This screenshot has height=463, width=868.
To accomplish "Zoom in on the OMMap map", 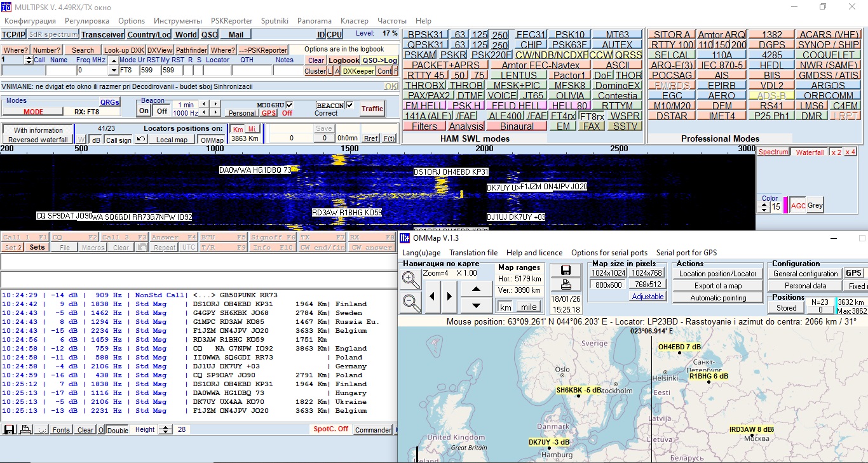I will tap(411, 279).
